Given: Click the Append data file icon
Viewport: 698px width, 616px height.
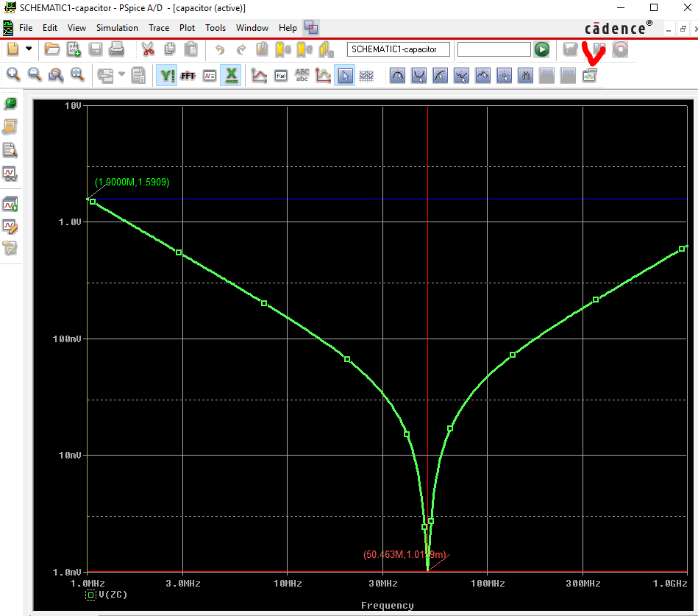Looking at the screenshot, I should pyautogui.click(x=74, y=49).
